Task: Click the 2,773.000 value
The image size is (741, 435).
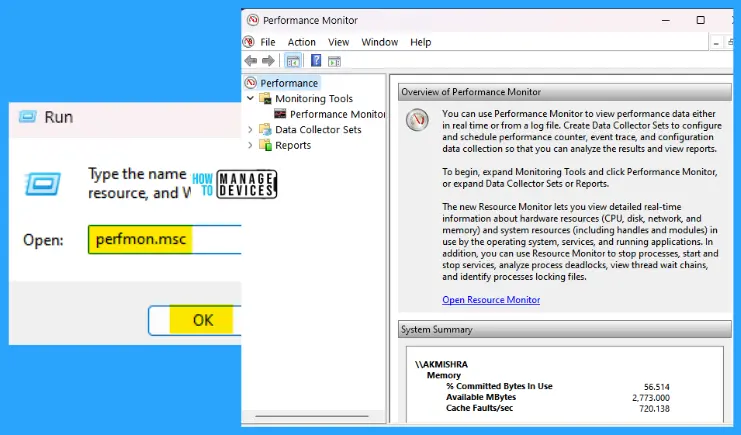Action: [651, 398]
